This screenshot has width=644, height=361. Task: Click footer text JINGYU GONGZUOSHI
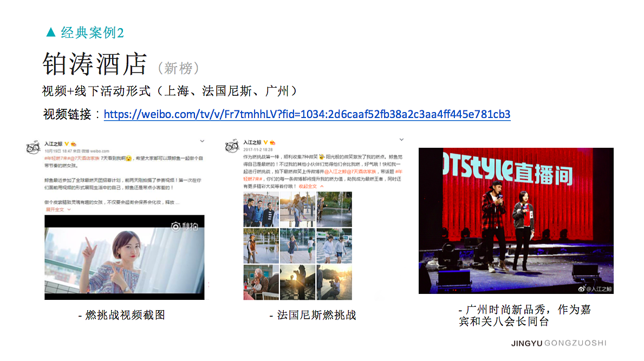click(559, 343)
